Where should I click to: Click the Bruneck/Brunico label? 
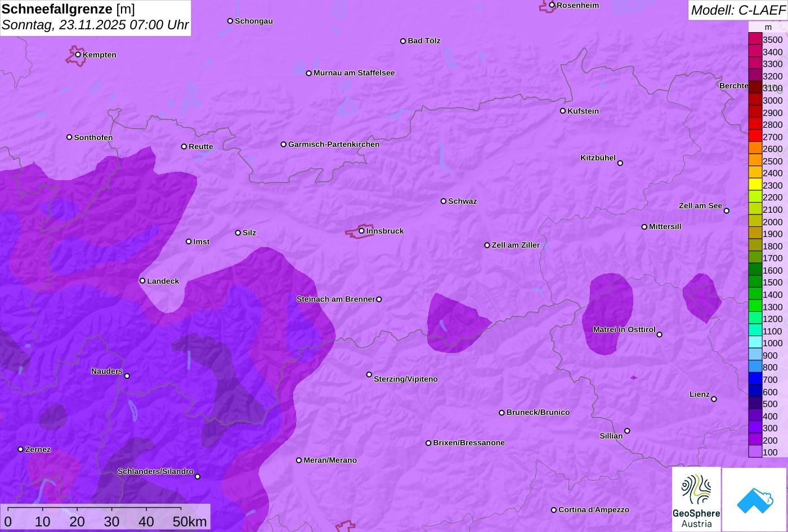click(538, 412)
